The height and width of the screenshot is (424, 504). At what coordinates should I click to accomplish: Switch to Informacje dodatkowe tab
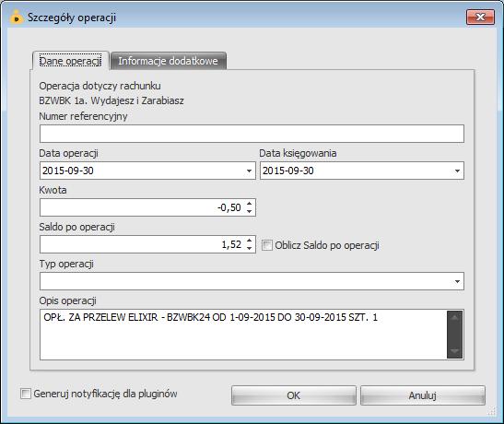168,61
